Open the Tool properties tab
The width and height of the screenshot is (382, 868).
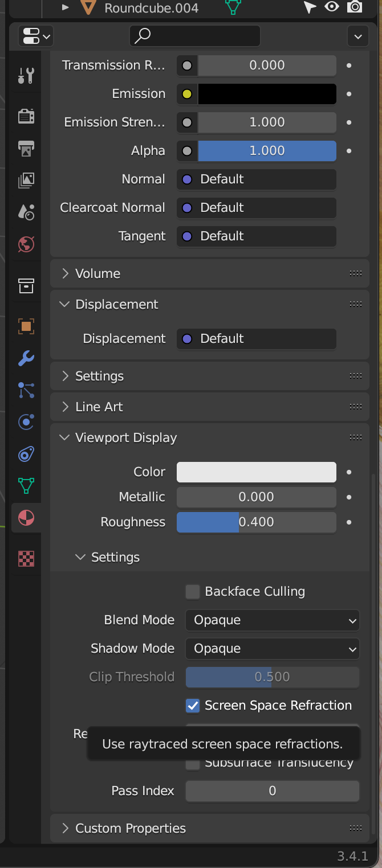click(26, 75)
